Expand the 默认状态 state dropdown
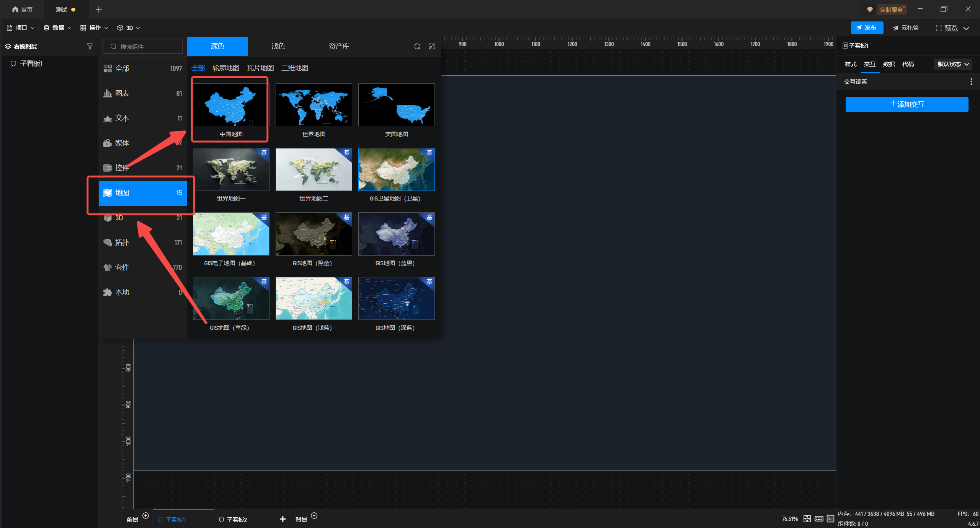This screenshot has width=980, height=528. tap(953, 64)
